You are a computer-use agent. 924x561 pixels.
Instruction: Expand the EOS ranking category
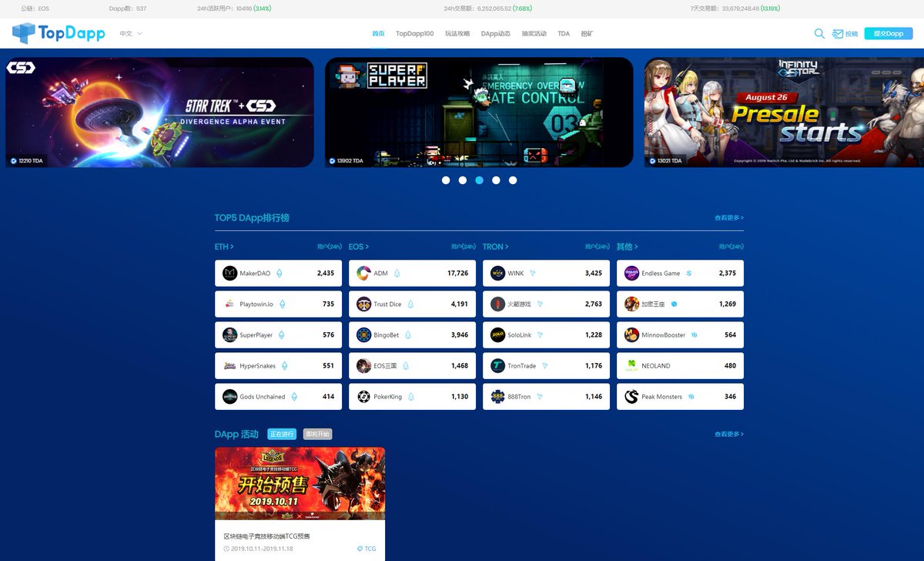tap(359, 247)
